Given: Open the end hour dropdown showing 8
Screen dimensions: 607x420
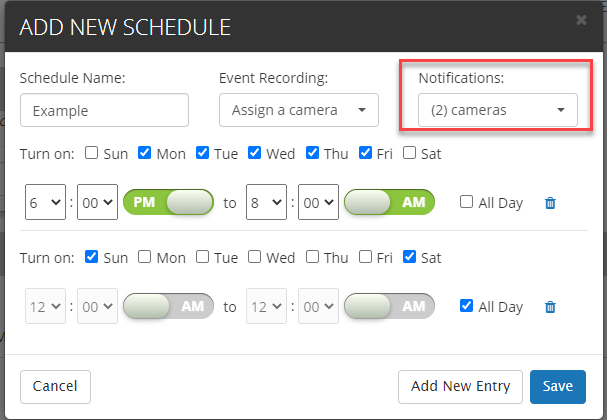Looking at the screenshot, I should [x=266, y=203].
